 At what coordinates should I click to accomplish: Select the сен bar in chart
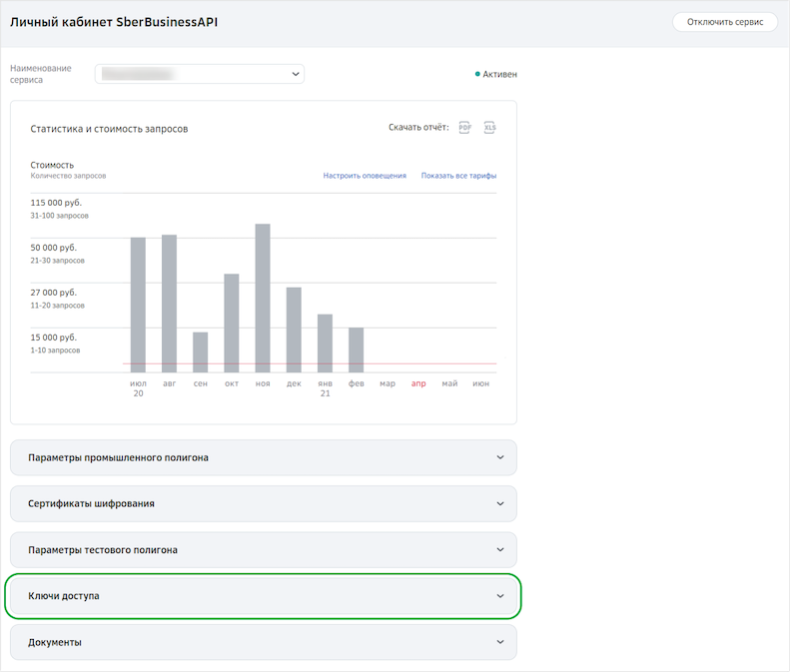[x=201, y=352]
